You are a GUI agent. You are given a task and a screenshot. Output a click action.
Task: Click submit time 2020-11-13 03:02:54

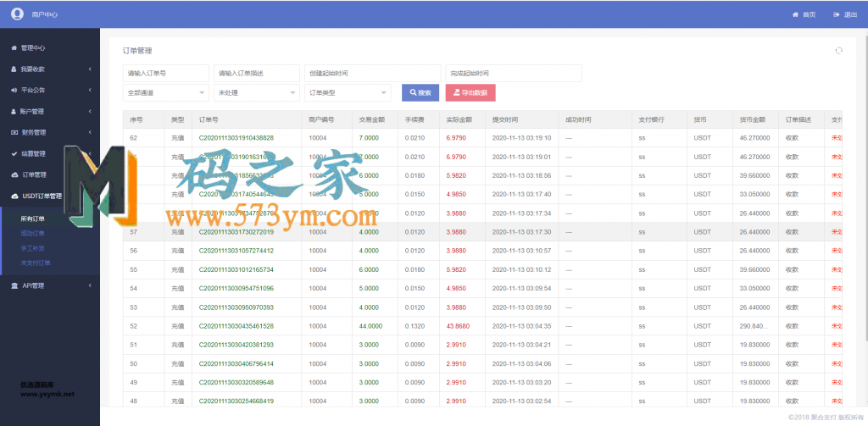point(521,401)
